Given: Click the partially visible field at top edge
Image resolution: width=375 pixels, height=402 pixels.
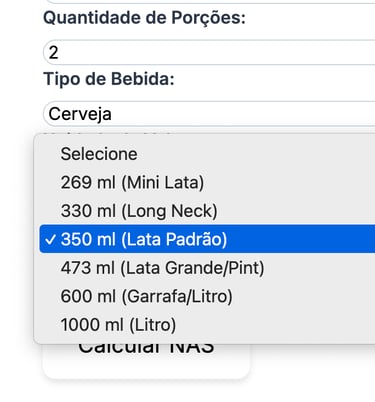Looking at the screenshot, I should [x=209, y=2].
